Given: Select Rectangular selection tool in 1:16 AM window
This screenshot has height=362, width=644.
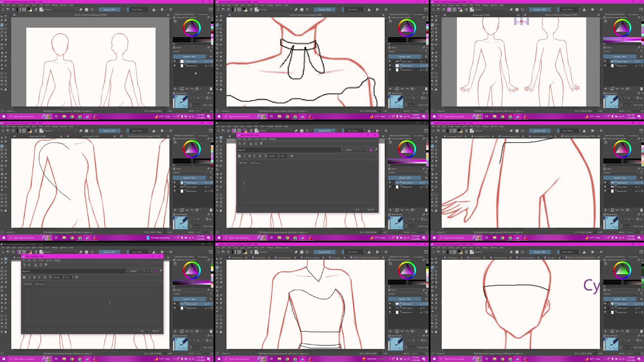Looking at the screenshot, I should pyautogui.click(x=217, y=316).
